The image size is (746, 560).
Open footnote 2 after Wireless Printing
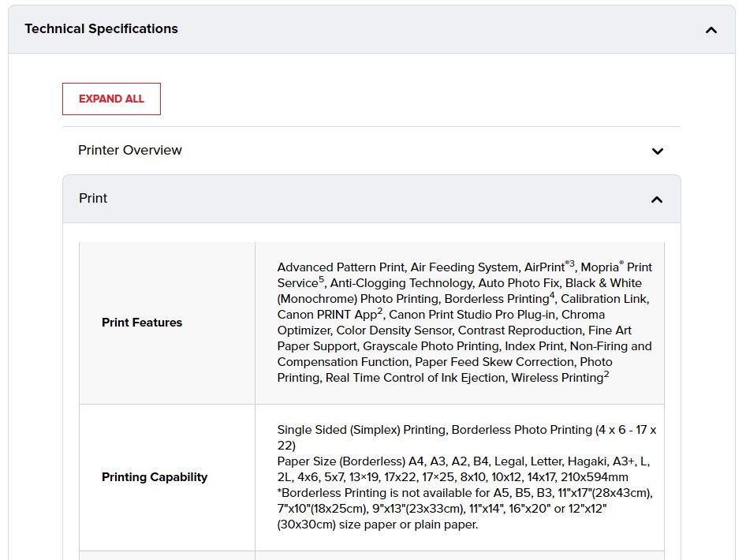click(606, 374)
